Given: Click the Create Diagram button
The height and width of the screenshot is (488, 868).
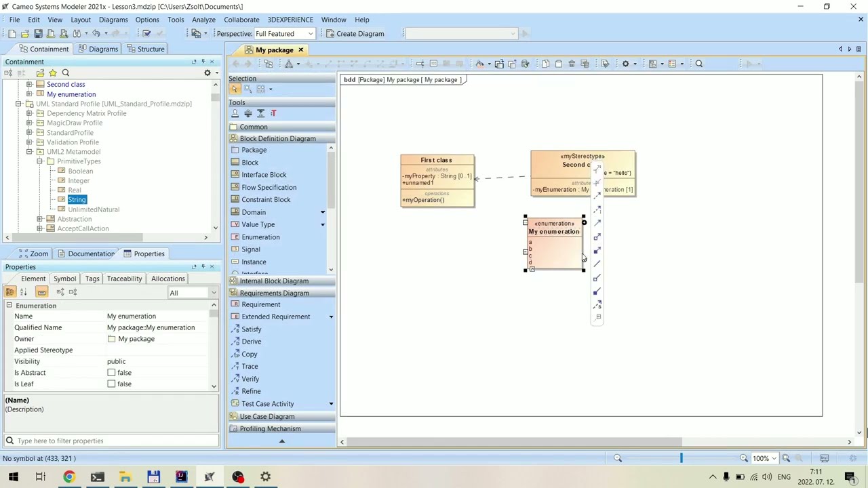Looking at the screenshot, I should pyautogui.click(x=354, y=33).
